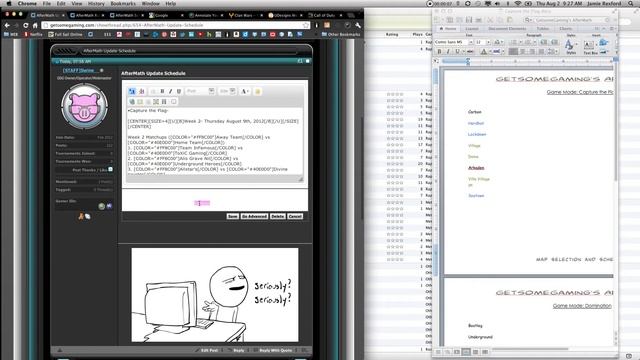Click the Chrome home icon
This screenshot has height=360, width=640.
coord(35,25)
